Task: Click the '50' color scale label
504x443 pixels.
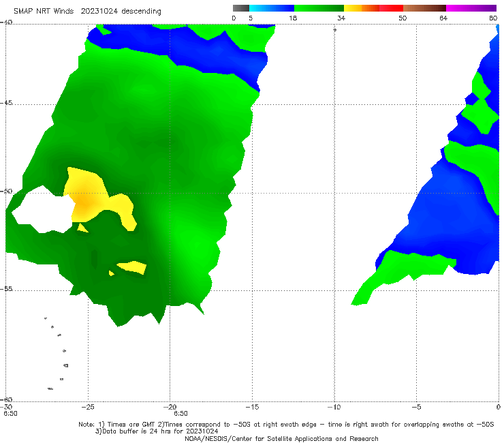Action: (x=403, y=18)
